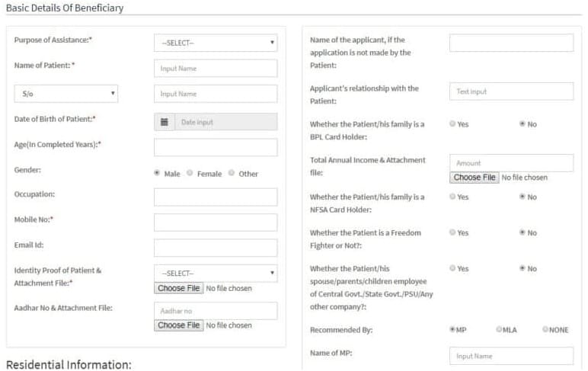Click the Name of MP input field

point(511,356)
